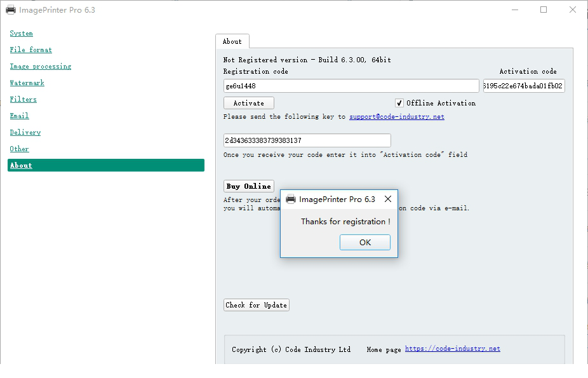
Task: Click the Buy Online button
Action: click(249, 186)
